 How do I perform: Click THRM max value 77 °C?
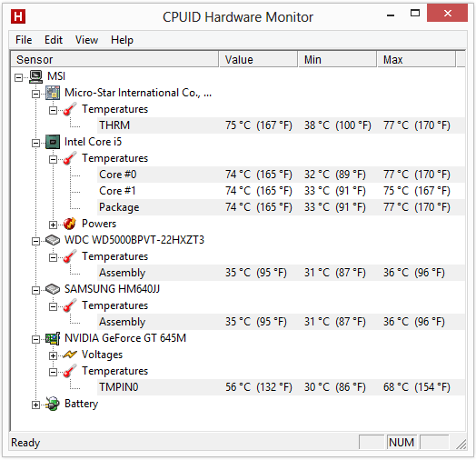click(x=416, y=125)
